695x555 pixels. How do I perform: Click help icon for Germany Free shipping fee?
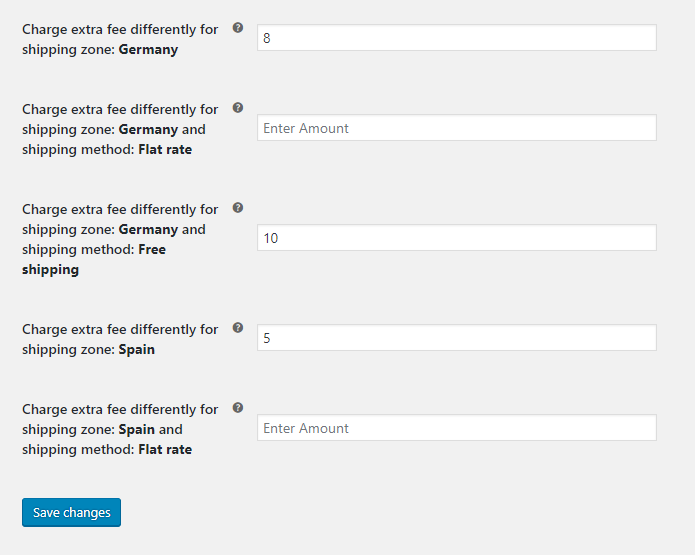[x=238, y=208]
